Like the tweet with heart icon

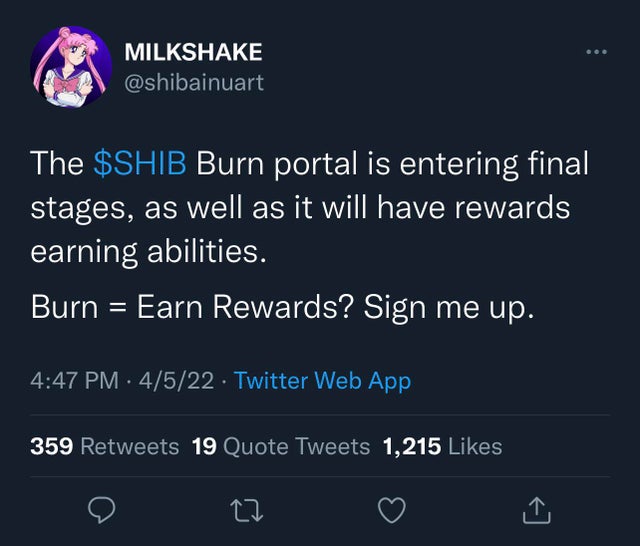point(392,510)
